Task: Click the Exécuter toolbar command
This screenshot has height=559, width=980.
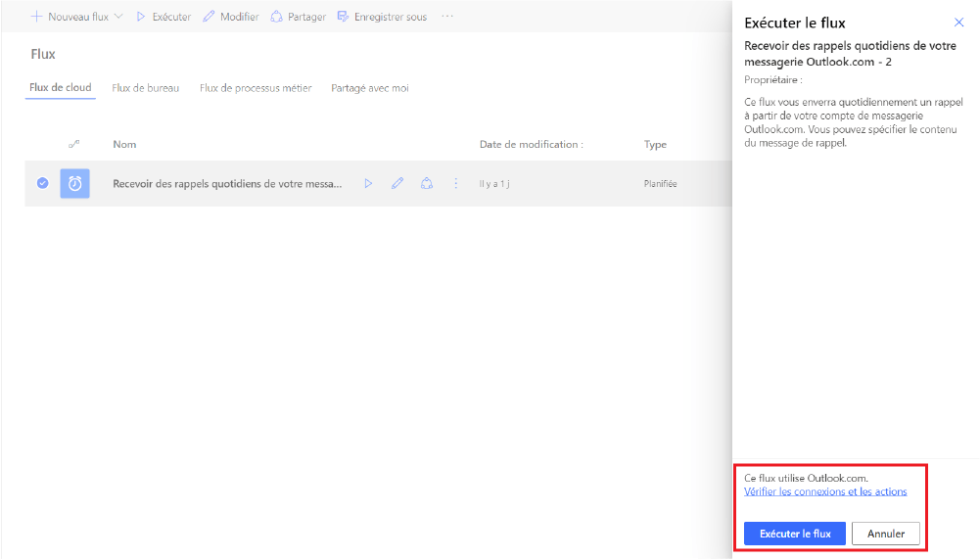Action: tap(163, 17)
